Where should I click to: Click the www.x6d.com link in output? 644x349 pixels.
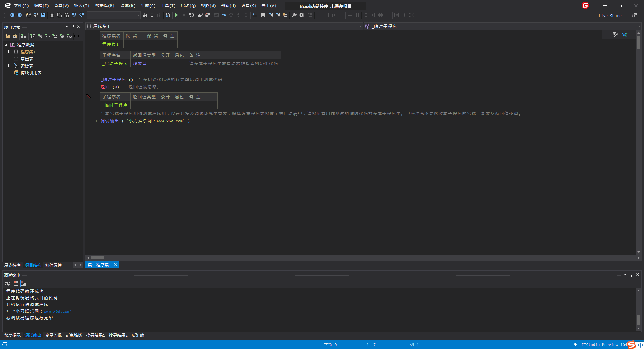(57, 311)
